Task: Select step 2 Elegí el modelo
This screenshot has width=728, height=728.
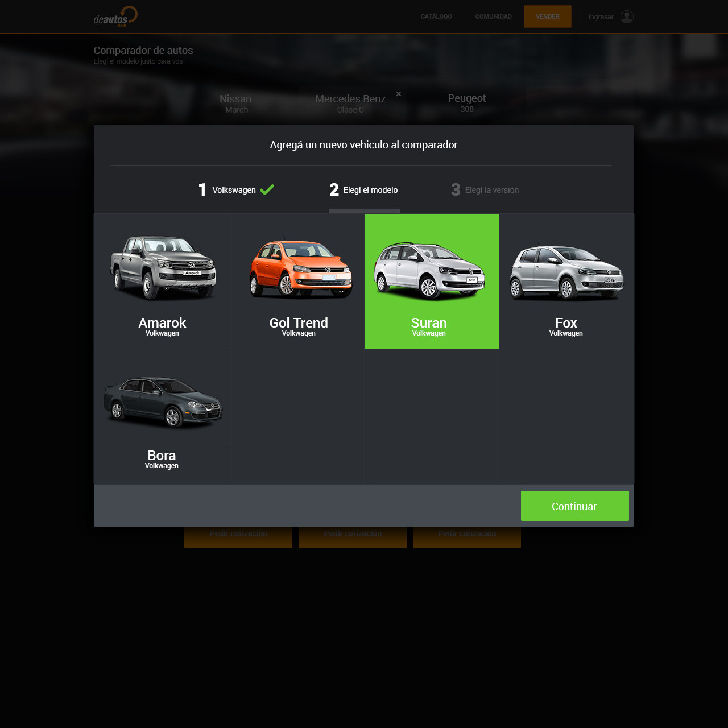Action: point(364,190)
